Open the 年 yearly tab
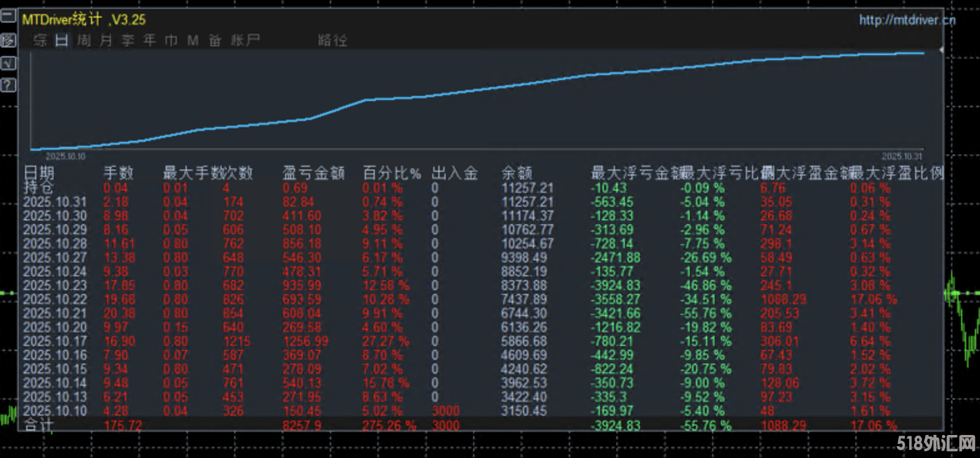This screenshot has width=980, height=458. tap(149, 40)
